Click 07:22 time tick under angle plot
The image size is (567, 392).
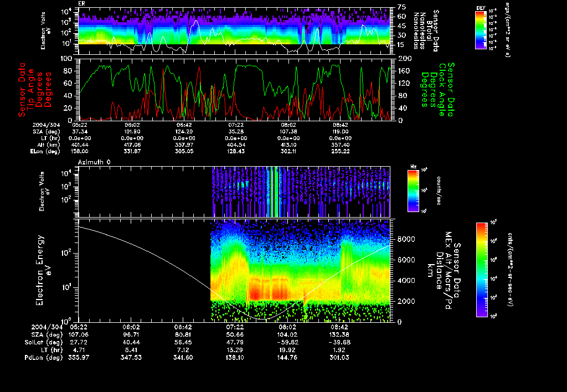point(236,125)
